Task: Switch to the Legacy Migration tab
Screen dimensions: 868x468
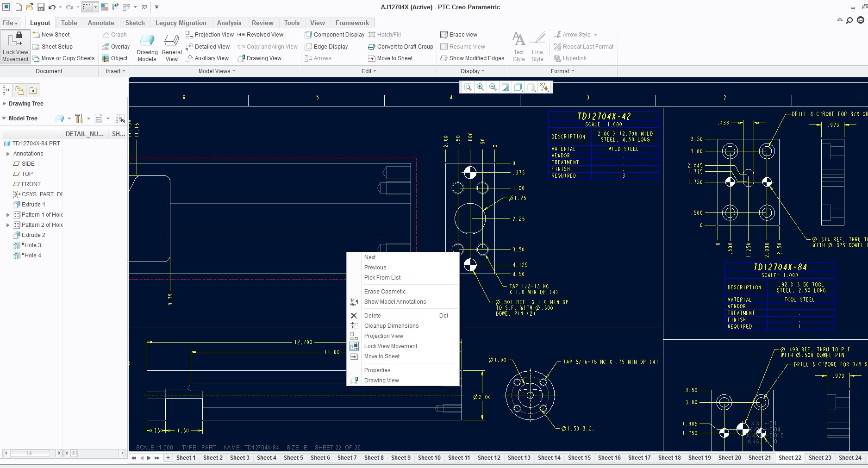Action: click(x=181, y=23)
